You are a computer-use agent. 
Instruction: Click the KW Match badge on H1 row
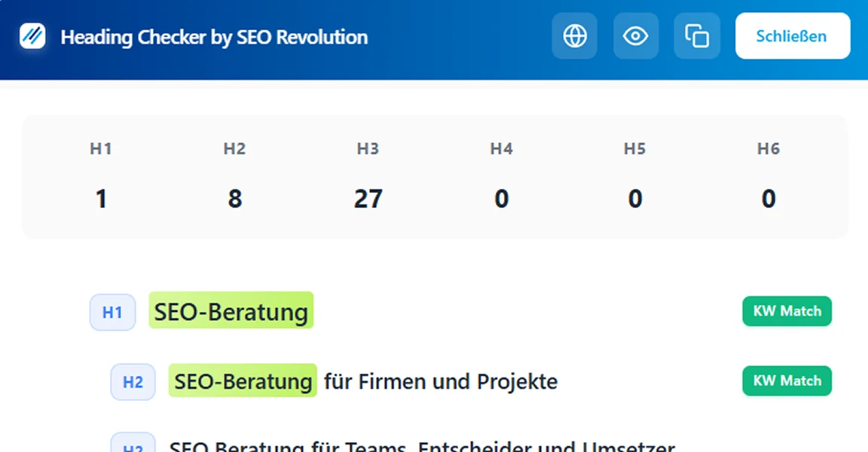[x=787, y=311]
